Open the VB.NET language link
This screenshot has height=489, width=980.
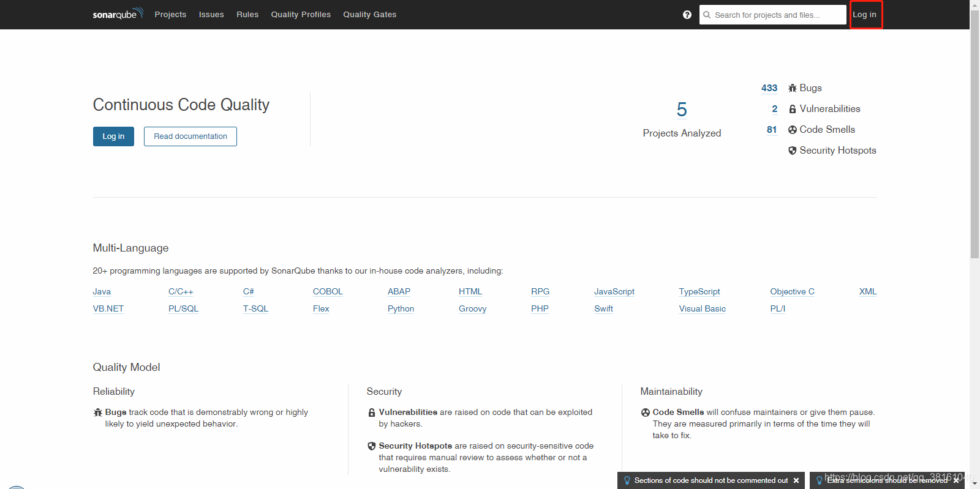(108, 309)
